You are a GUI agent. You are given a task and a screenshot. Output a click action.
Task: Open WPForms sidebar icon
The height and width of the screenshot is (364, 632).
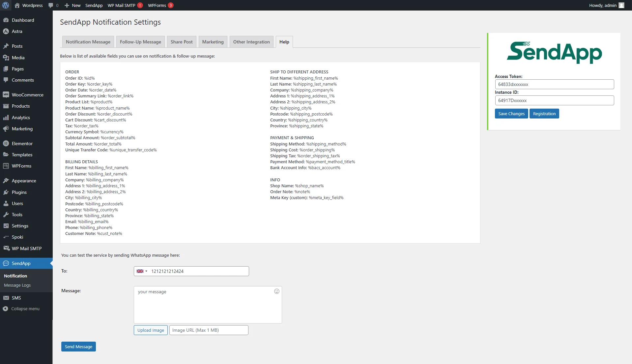(x=6, y=166)
